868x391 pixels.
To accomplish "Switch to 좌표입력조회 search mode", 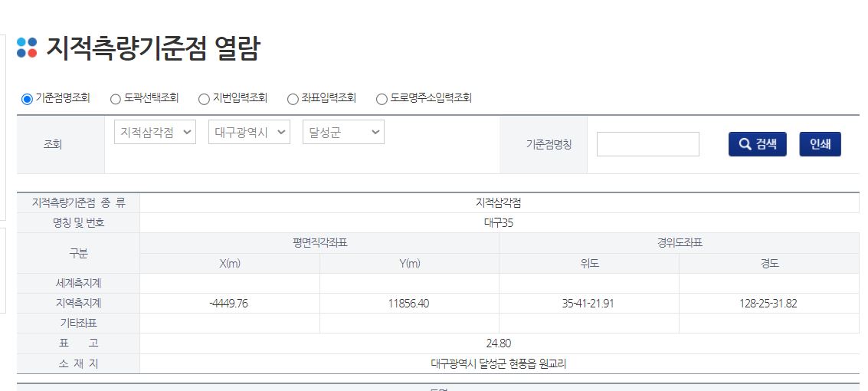I will click(293, 99).
